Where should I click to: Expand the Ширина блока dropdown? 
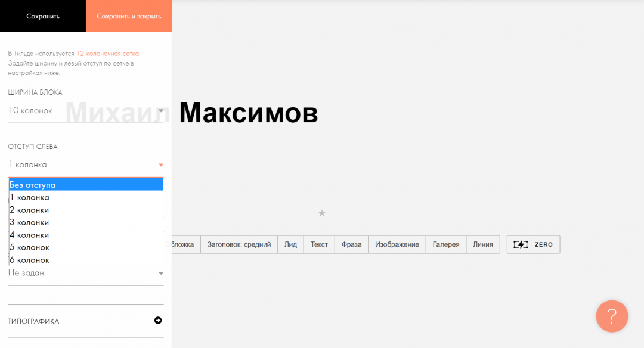(86, 111)
